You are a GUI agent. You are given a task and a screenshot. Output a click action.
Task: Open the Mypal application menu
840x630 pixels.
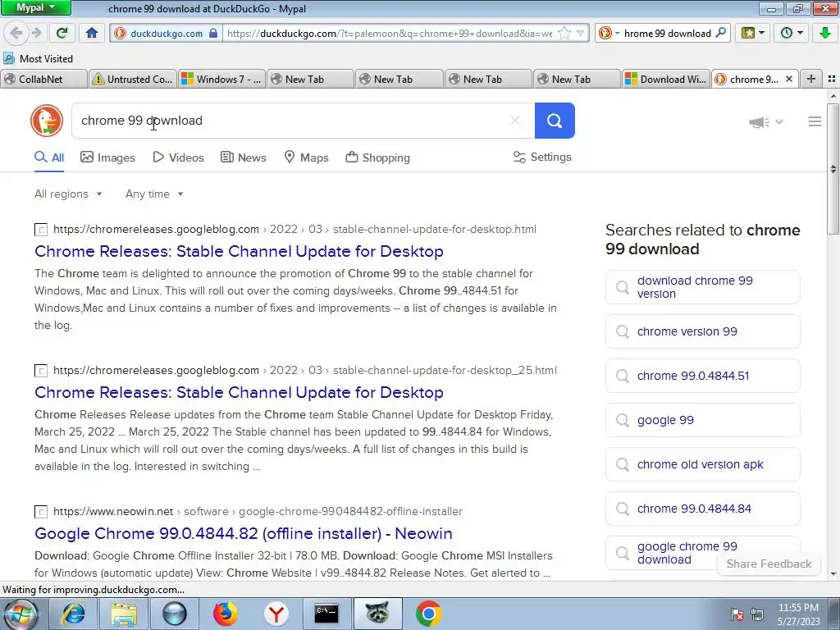pos(35,7)
